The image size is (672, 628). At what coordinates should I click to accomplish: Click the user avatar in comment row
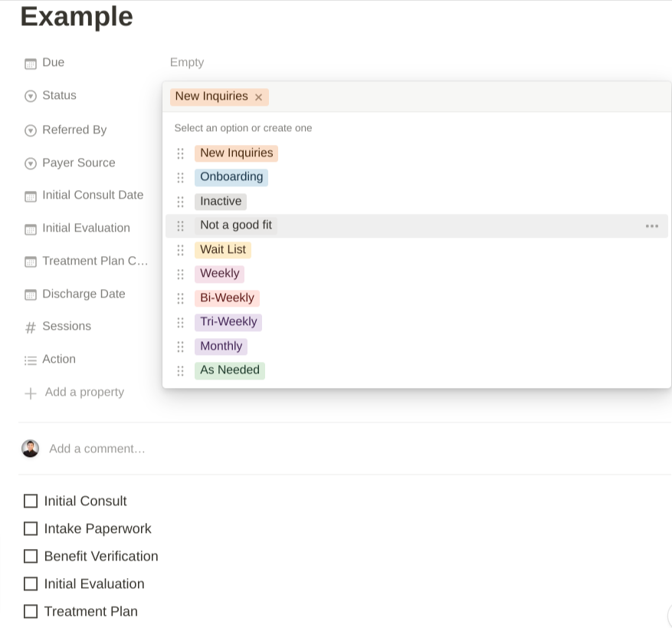[x=31, y=449]
